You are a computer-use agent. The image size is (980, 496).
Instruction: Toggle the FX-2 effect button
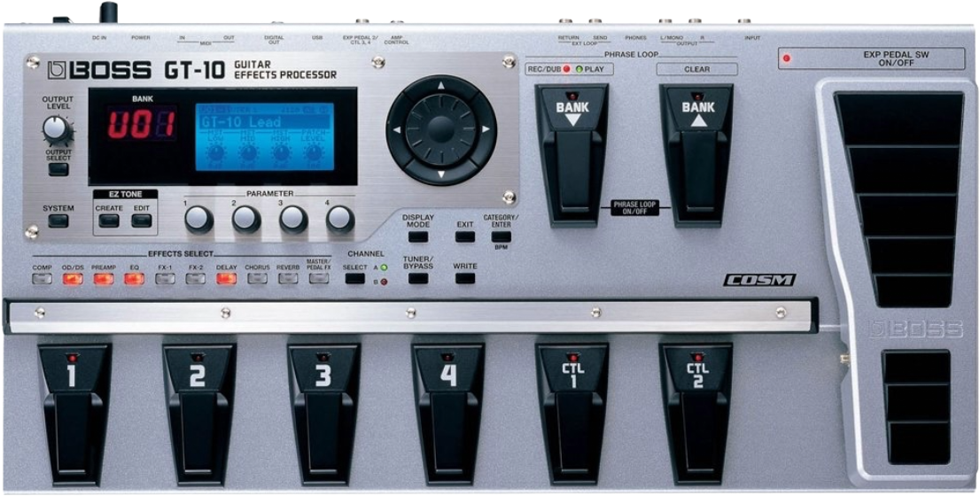196,279
